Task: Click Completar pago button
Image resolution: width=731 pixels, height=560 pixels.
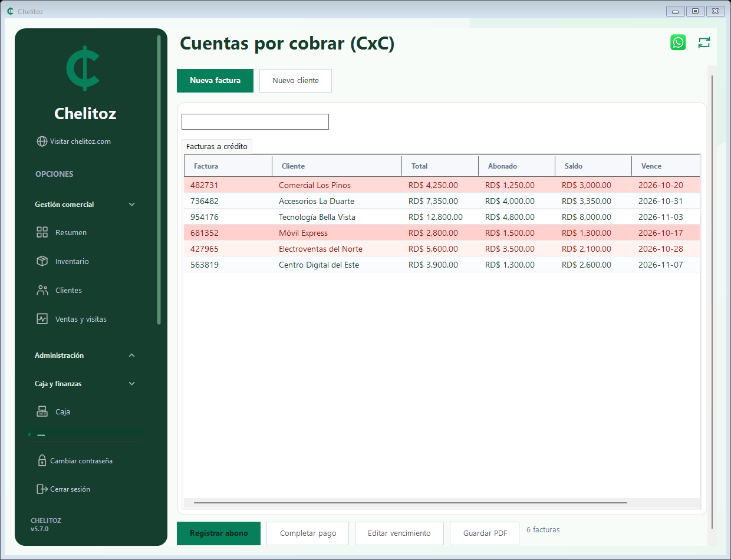Action: click(x=308, y=533)
